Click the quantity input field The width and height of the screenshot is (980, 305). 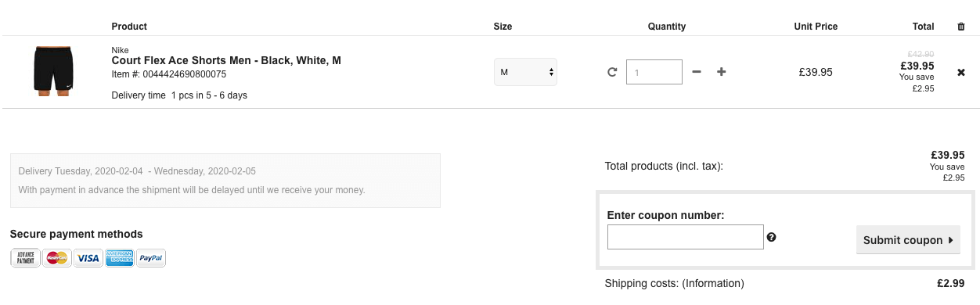(654, 72)
